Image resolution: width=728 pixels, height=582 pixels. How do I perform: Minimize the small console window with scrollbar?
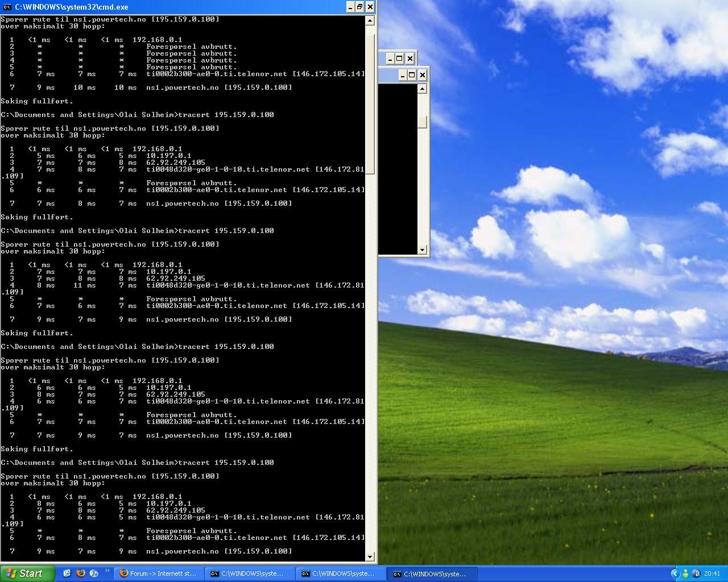pyautogui.click(x=402, y=75)
